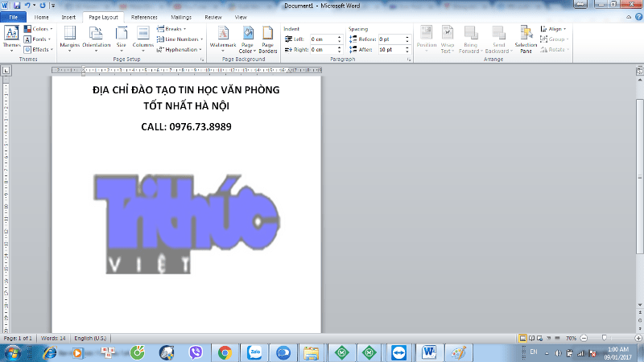Click the Undo icon

[27, 6]
